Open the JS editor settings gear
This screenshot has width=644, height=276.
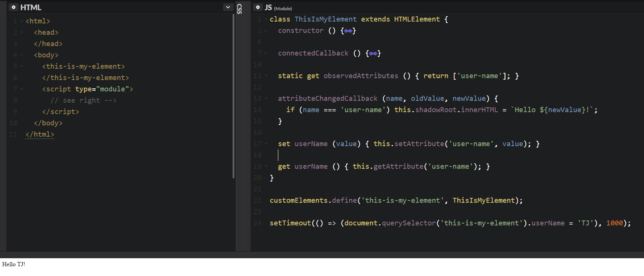tap(258, 7)
